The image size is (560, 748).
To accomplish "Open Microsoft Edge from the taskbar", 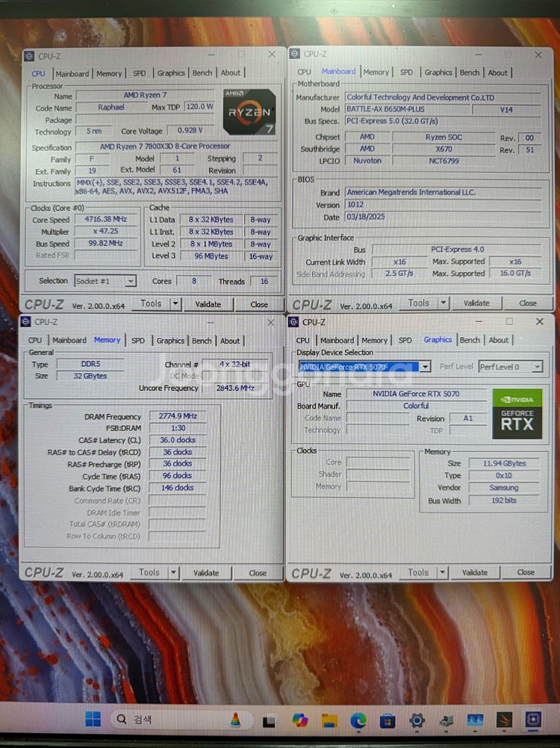I will (358, 720).
